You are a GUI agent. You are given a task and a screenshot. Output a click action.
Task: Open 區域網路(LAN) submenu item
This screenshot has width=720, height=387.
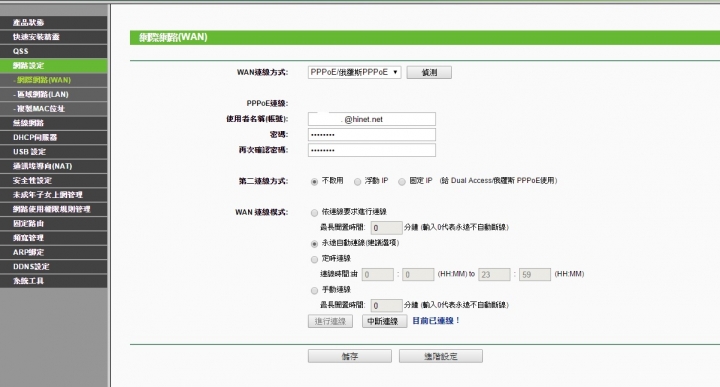[54, 94]
